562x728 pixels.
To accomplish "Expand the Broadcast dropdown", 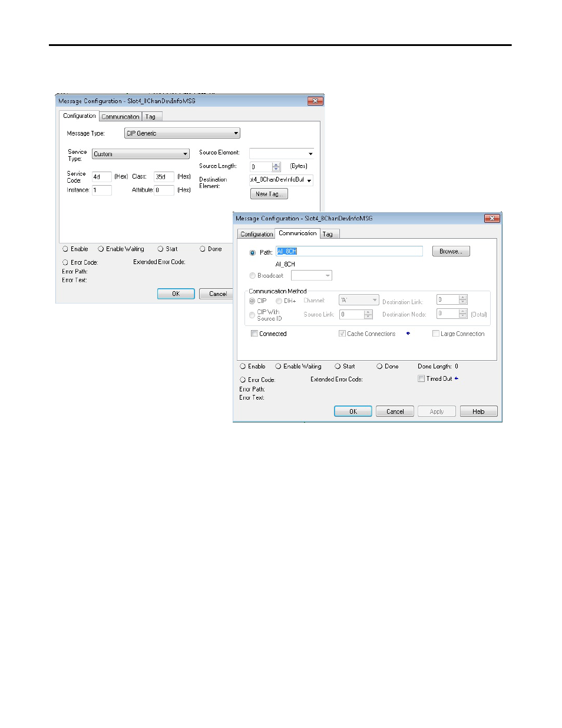I will [x=312, y=275].
